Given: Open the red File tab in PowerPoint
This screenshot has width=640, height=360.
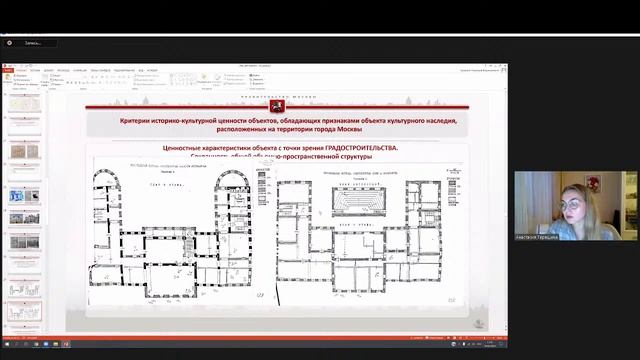Looking at the screenshot, I should click(7, 70).
